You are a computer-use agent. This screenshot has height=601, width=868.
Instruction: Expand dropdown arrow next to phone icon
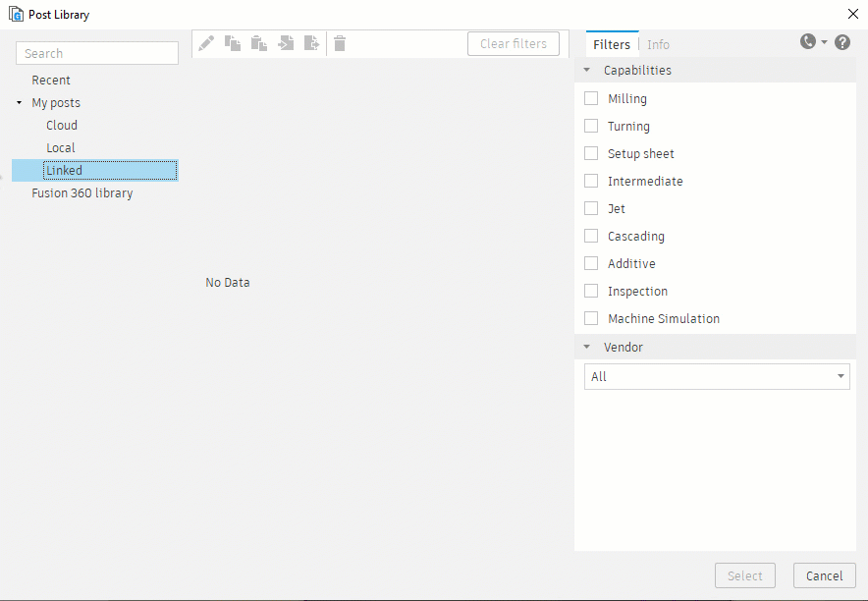824,42
